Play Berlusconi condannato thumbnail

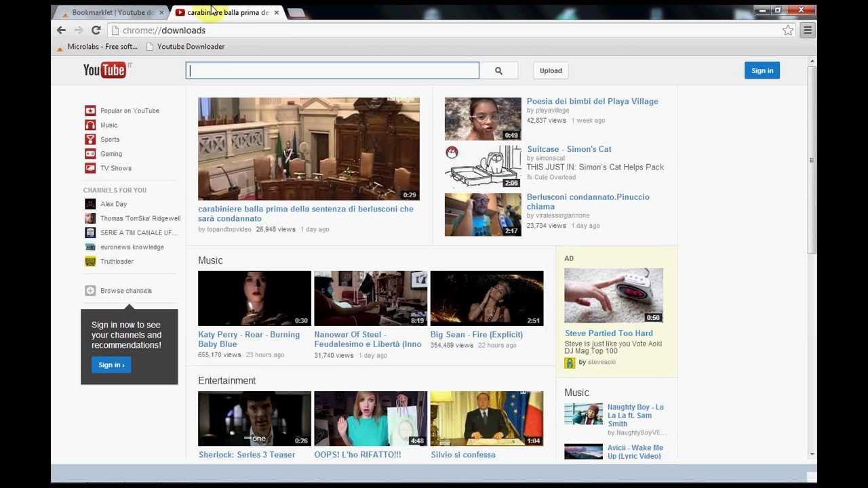(483, 215)
